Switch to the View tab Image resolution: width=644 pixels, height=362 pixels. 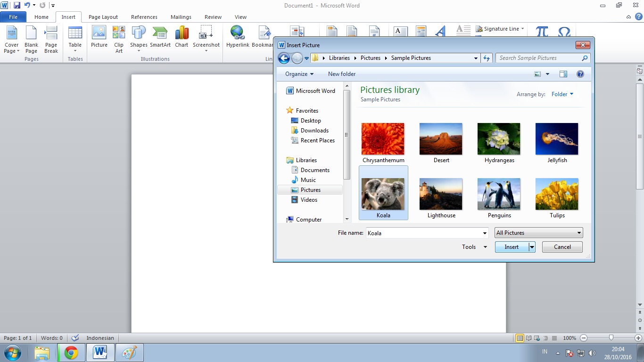240,17
